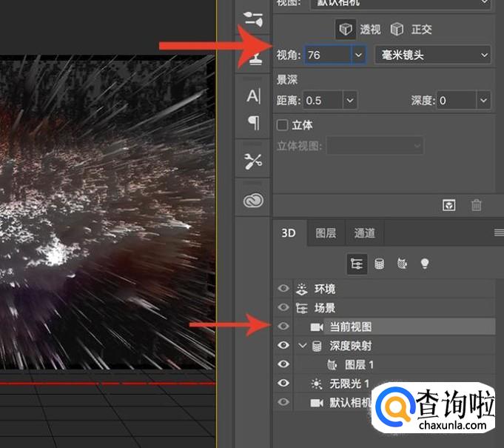Click the 景深 section heading
The width and height of the screenshot is (504, 448).
pos(287,79)
